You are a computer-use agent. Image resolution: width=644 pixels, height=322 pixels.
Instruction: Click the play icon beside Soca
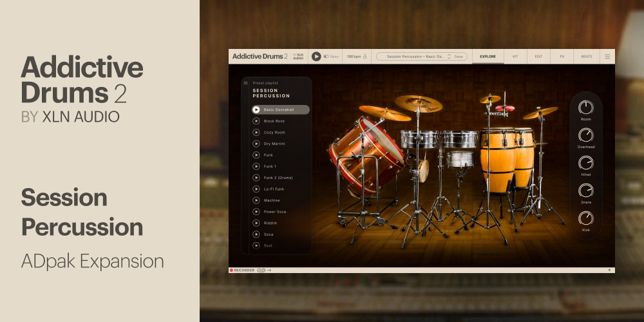256,234
